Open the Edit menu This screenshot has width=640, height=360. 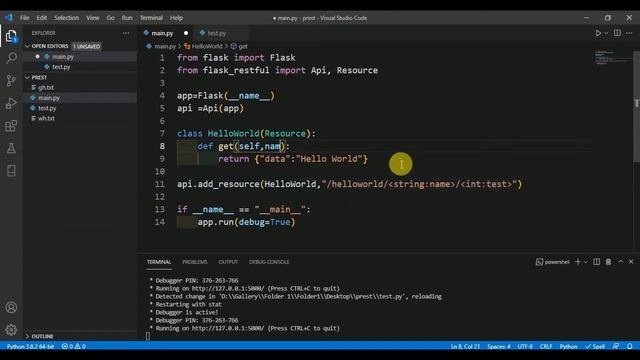pyautogui.click(x=42, y=18)
